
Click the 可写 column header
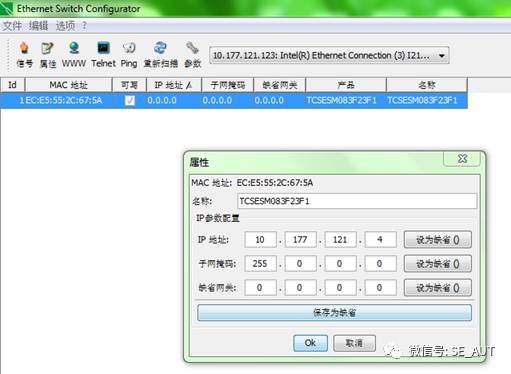129,85
